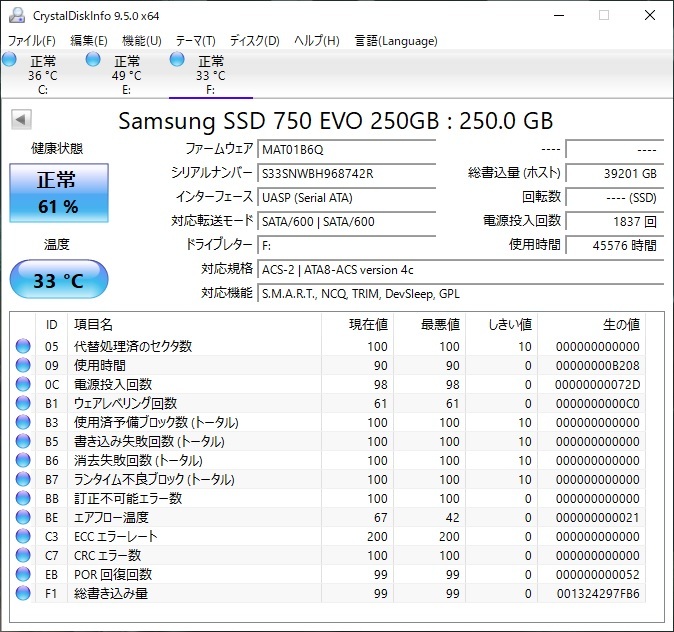Close the CrystalDiskInfo window
Screen dimensions: 674x632
coord(650,15)
